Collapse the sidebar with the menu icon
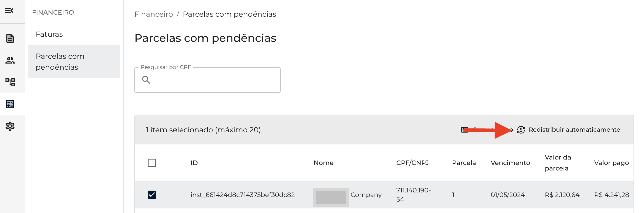644x213 pixels. (x=9, y=11)
